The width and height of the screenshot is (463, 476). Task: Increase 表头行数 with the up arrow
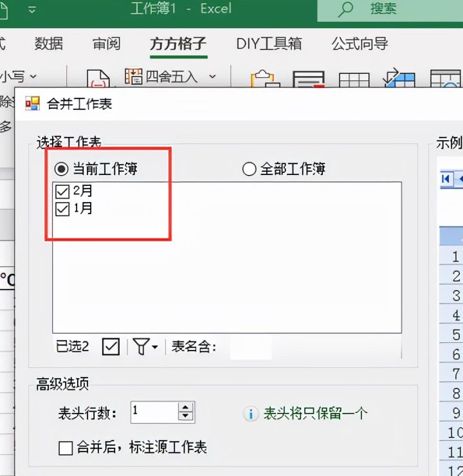[186, 408]
